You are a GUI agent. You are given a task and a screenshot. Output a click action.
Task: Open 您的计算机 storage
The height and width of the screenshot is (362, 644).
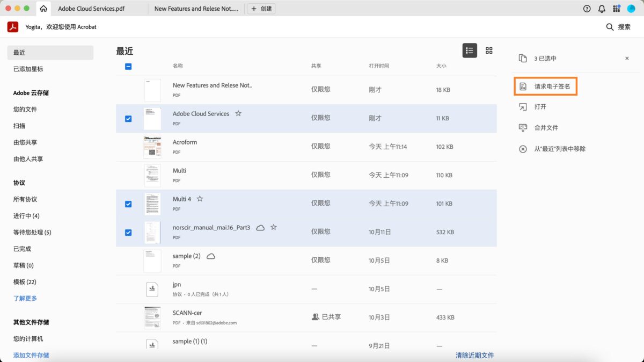tap(28, 339)
